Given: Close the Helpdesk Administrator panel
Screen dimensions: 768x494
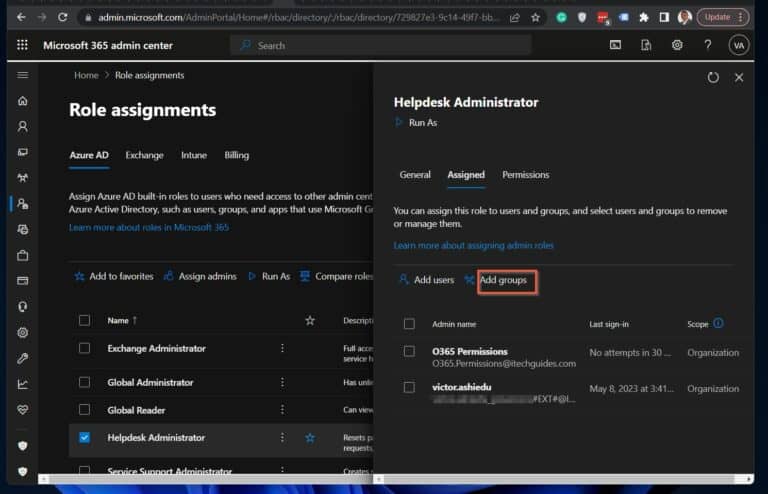Looking at the screenshot, I should point(739,77).
